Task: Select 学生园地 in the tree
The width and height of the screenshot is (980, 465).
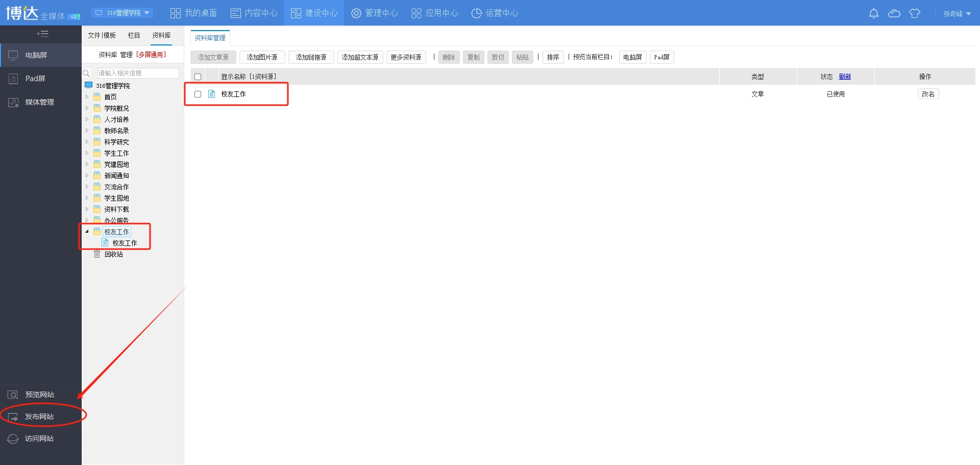Action: click(x=117, y=198)
